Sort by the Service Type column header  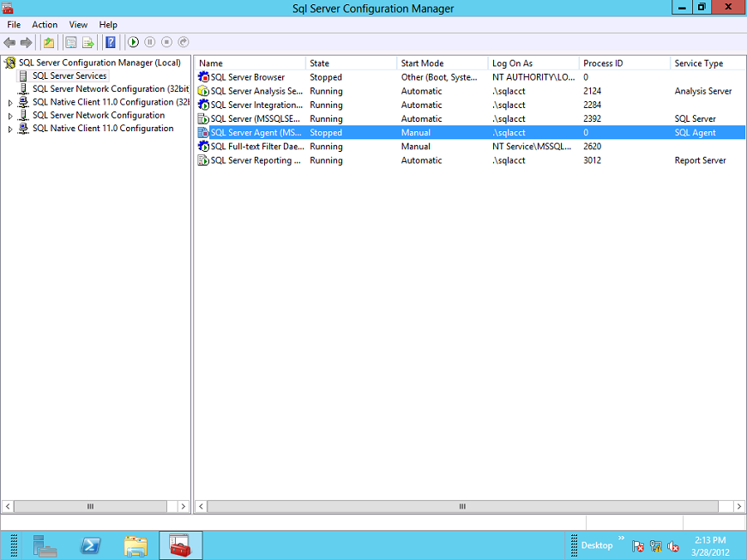(708, 63)
